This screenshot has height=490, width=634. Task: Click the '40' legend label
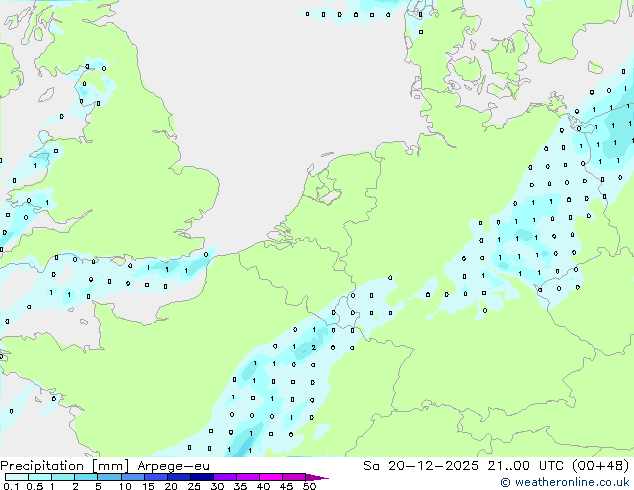click(263, 486)
